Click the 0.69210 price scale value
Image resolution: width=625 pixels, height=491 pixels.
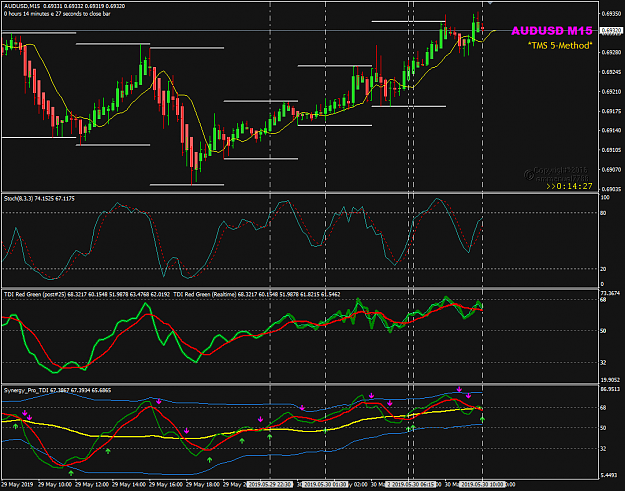point(611,92)
